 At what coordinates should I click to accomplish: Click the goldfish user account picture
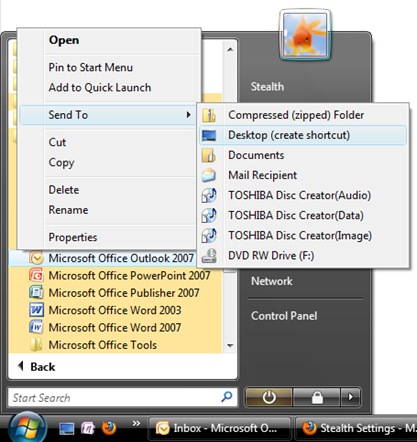pyautogui.click(x=305, y=35)
